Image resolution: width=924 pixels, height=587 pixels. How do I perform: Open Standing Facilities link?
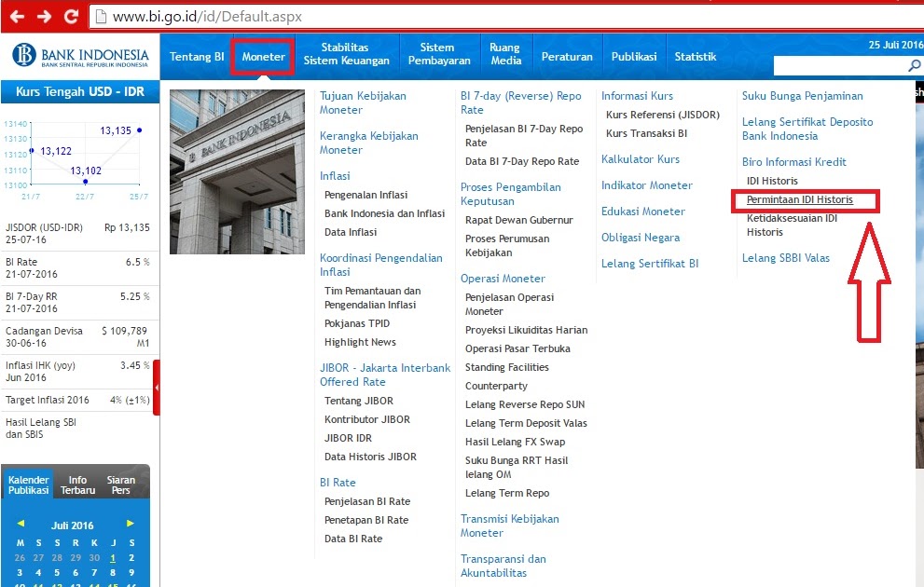coord(507,367)
